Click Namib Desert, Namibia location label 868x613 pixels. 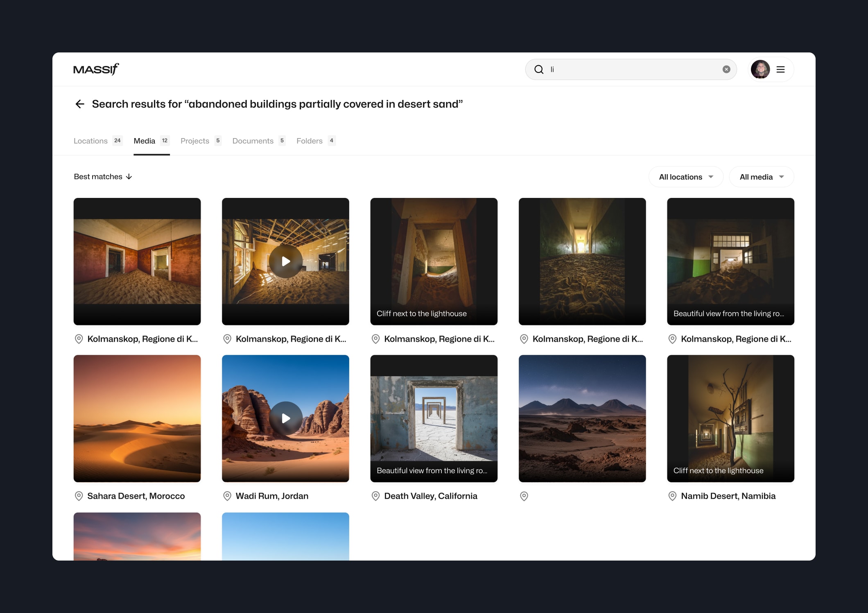click(728, 496)
